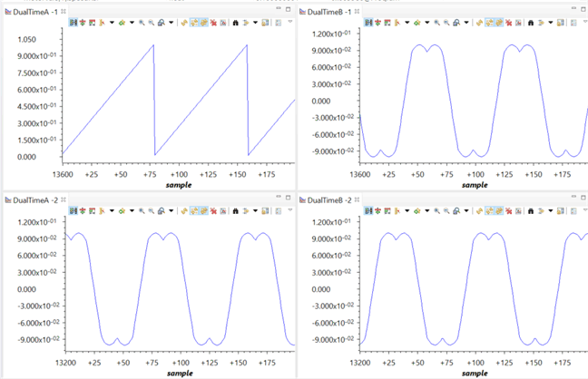588x379 pixels.
Task: Zoom out on the DualTimeB -1 graph
Action: [x=446, y=23]
